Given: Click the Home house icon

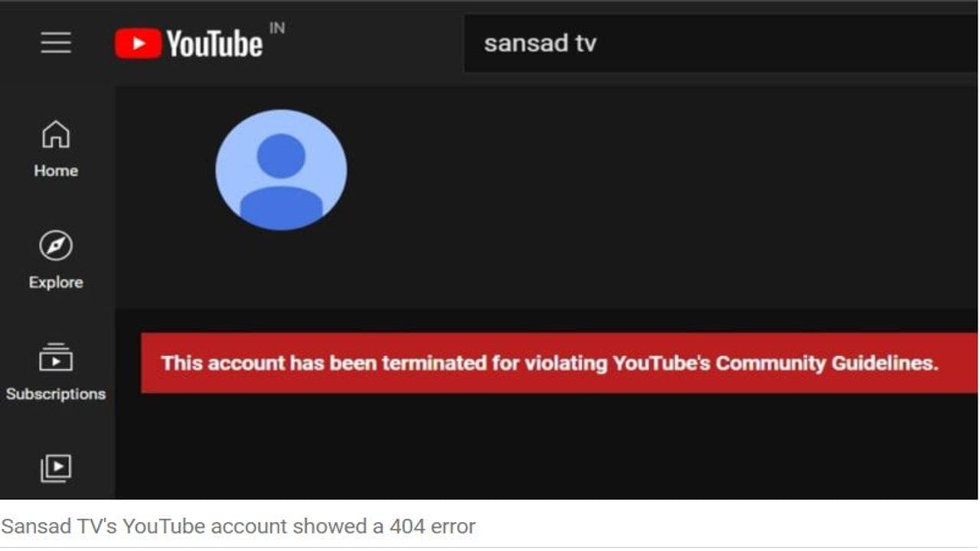Looking at the screenshot, I should point(56,134).
